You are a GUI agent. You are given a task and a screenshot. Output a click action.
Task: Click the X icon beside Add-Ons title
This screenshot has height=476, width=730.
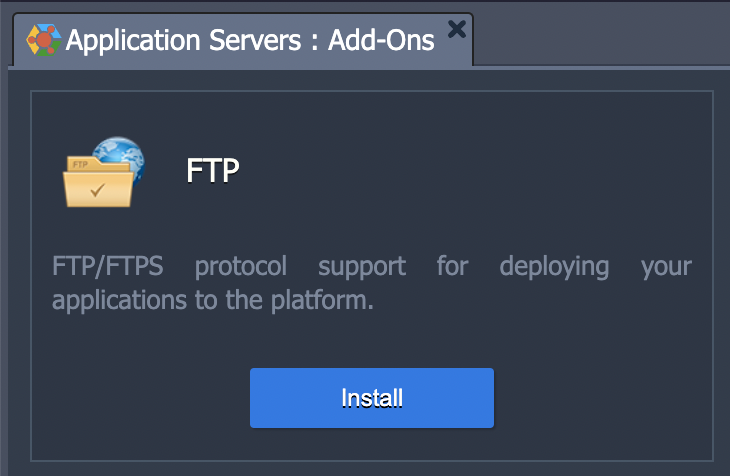pos(457,29)
